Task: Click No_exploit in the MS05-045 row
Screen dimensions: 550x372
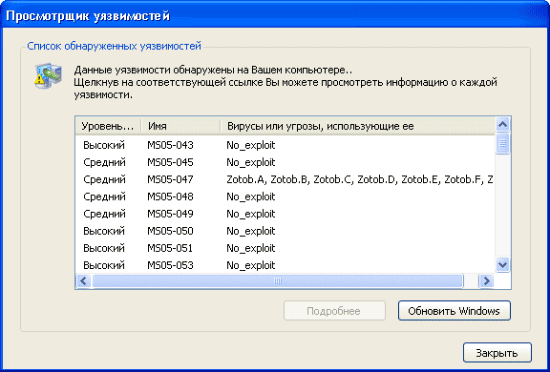Action: [250, 162]
